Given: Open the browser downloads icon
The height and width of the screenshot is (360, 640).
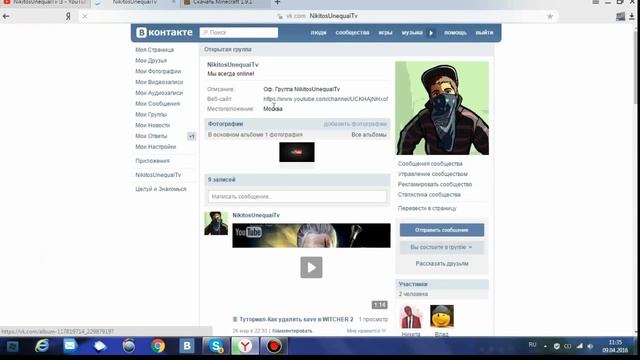Looking at the screenshot, I should pos(632,16).
